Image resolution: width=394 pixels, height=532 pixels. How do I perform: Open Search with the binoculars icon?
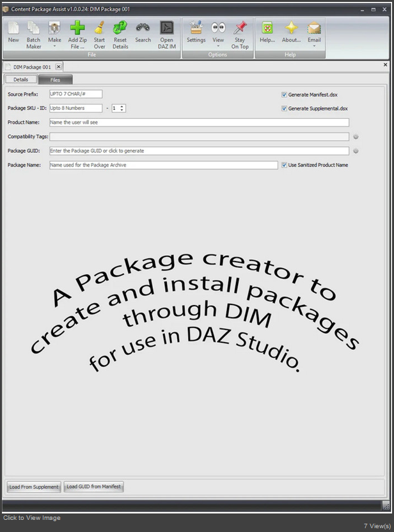tap(143, 28)
